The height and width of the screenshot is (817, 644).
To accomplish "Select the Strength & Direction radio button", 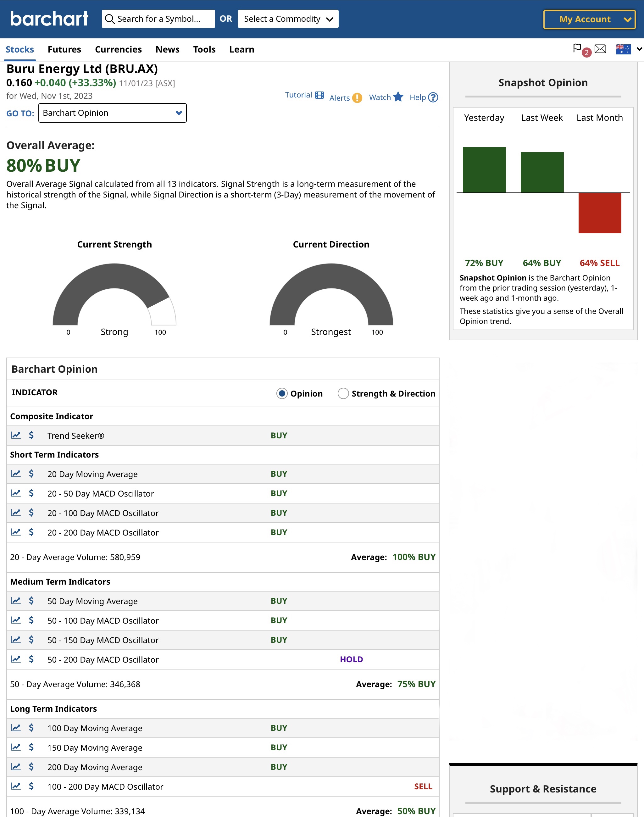I will point(343,393).
